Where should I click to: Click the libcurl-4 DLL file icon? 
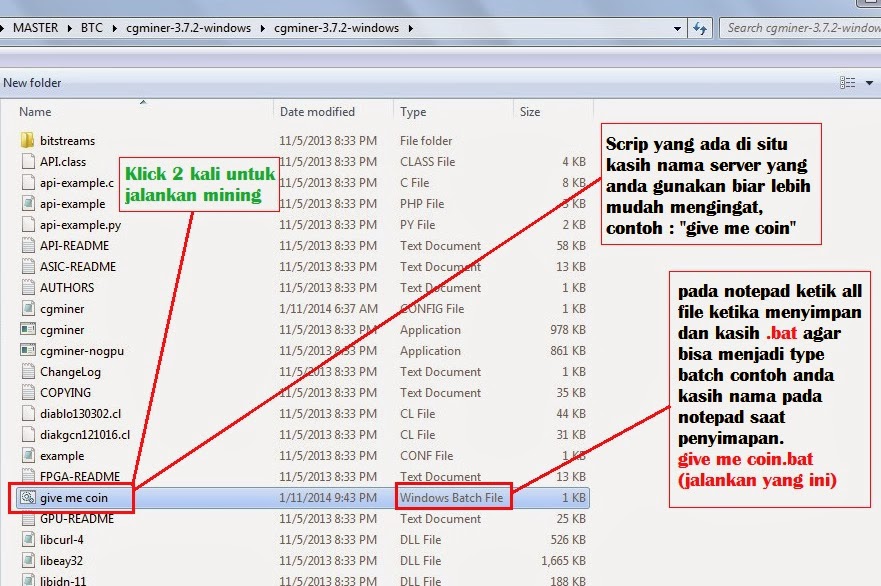(28, 539)
